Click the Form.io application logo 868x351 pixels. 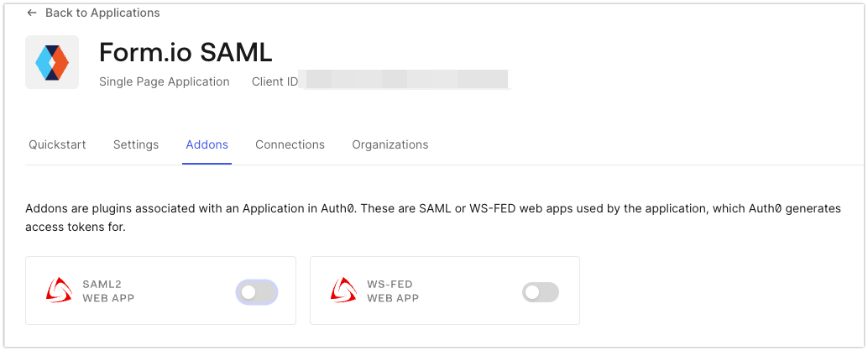(x=52, y=62)
